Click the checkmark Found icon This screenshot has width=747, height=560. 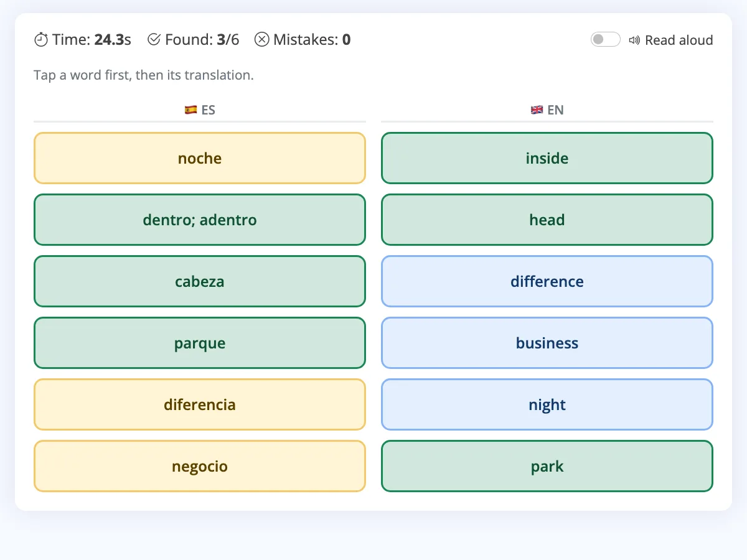click(x=154, y=40)
